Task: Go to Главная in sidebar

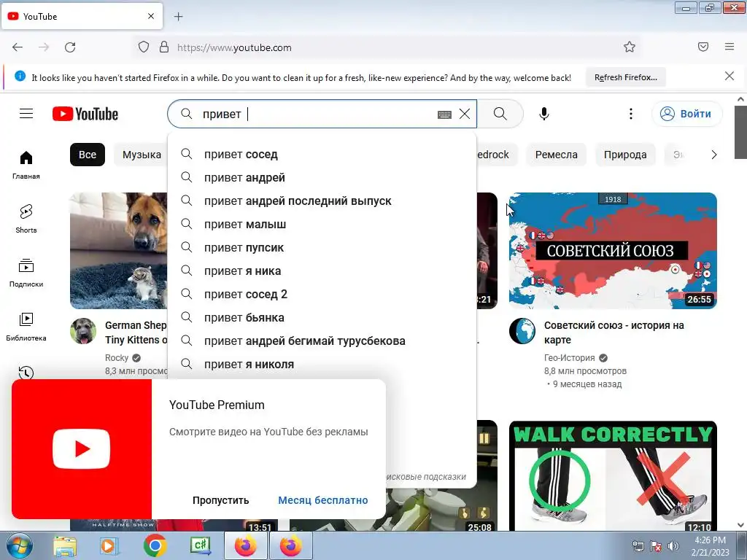Action: [x=26, y=165]
